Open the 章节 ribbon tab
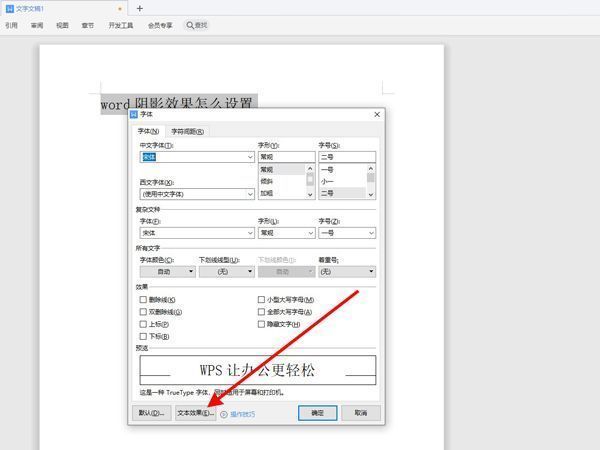The width and height of the screenshot is (600, 450). 88,25
